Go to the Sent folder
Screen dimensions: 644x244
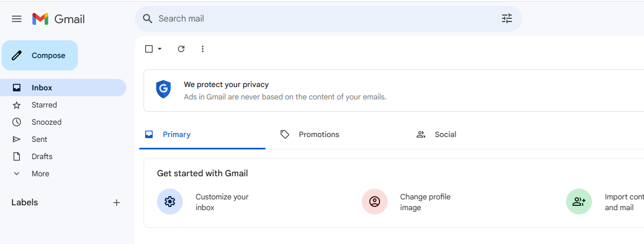pos(39,139)
